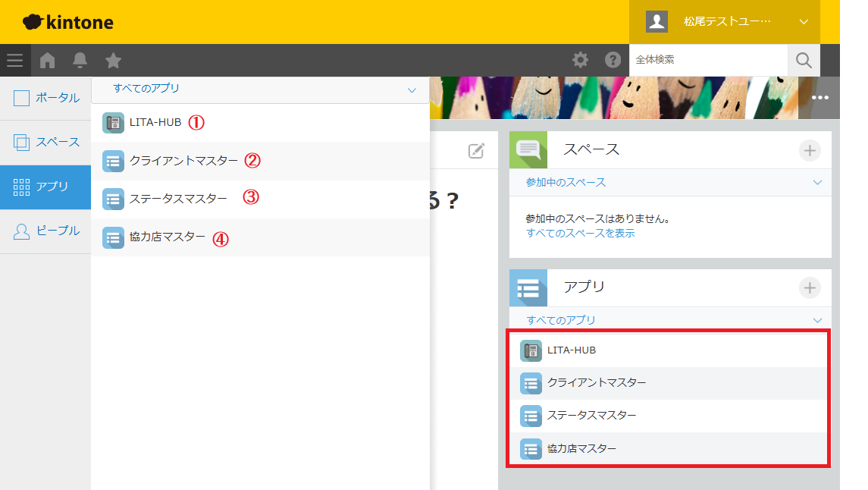Image resolution: width=868 pixels, height=490 pixels.
Task: Expand the user account dropdown
Action: pos(804,22)
